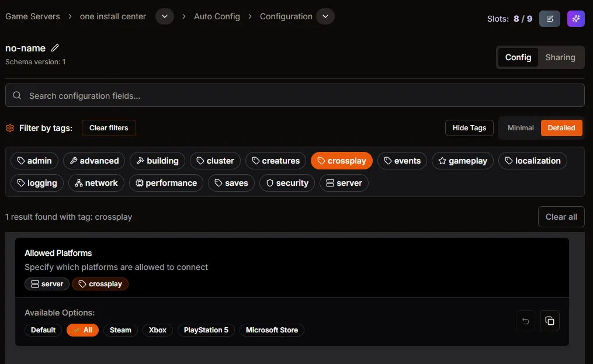Click the Clear all button

click(x=560, y=216)
